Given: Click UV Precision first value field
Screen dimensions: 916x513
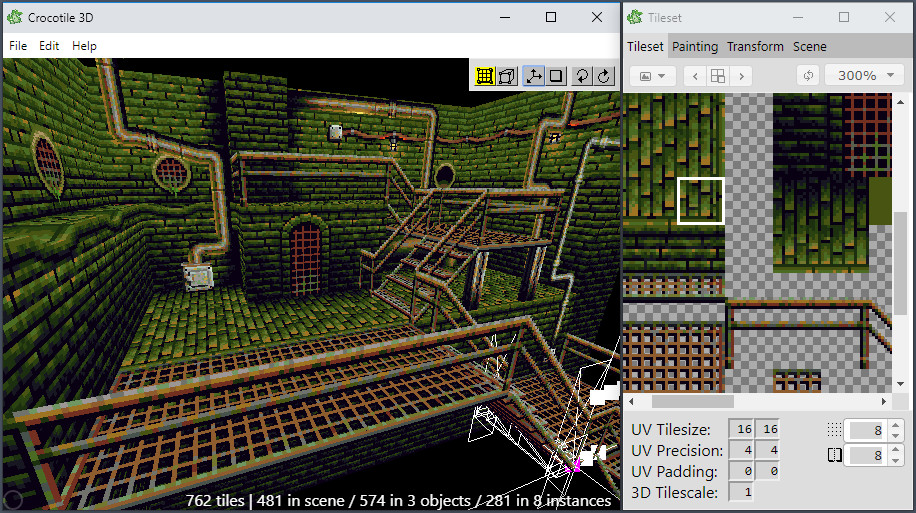Looking at the screenshot, I should tap(741, 450).
